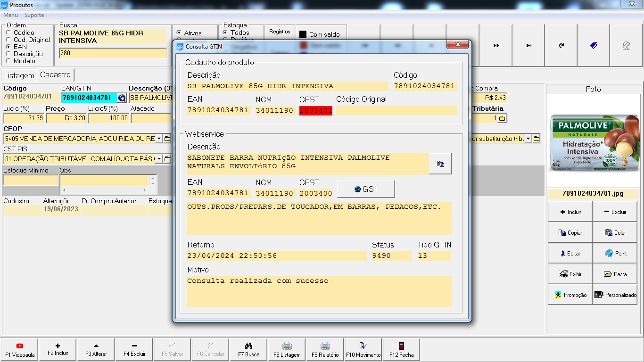Click photo Colar button
Screen dimensions: 644x362
coord(615,233)
